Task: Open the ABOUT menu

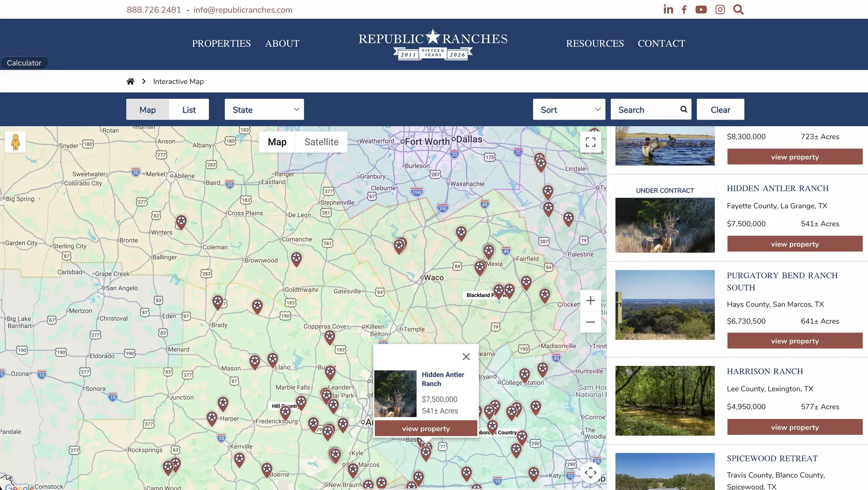Action: 282,43
